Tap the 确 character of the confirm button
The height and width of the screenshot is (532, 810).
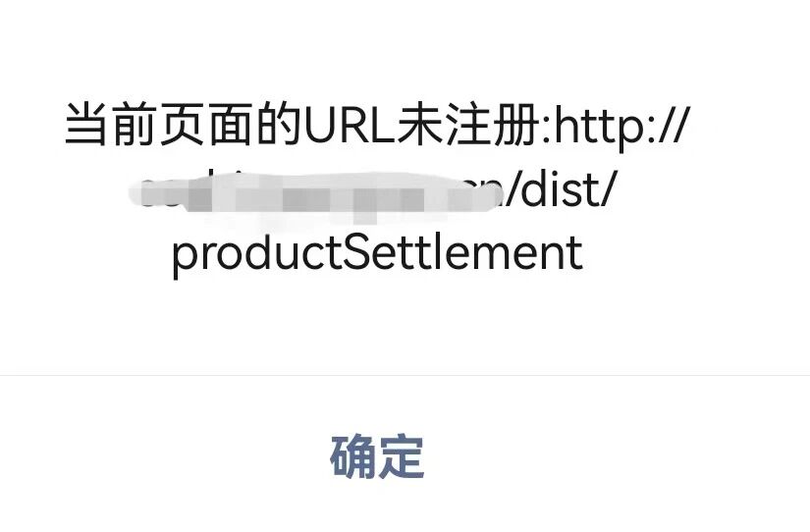pos(353,456)
